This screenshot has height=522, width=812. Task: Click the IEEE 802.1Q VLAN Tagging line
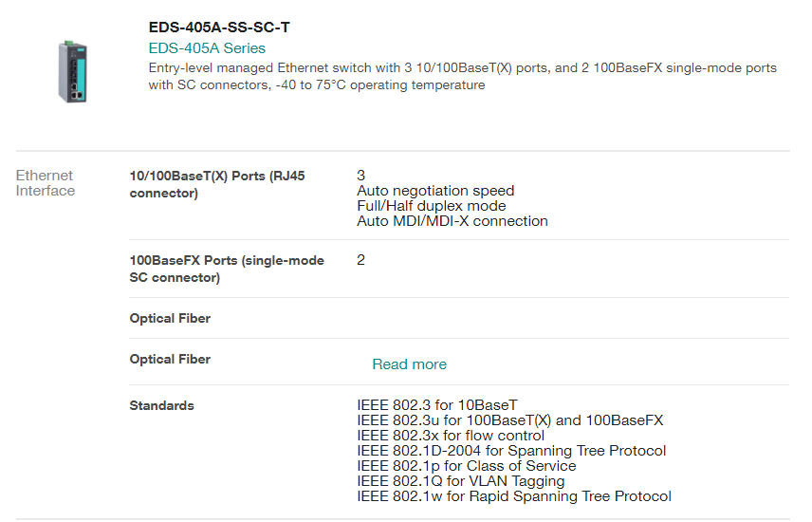click(x=461, y=481)
